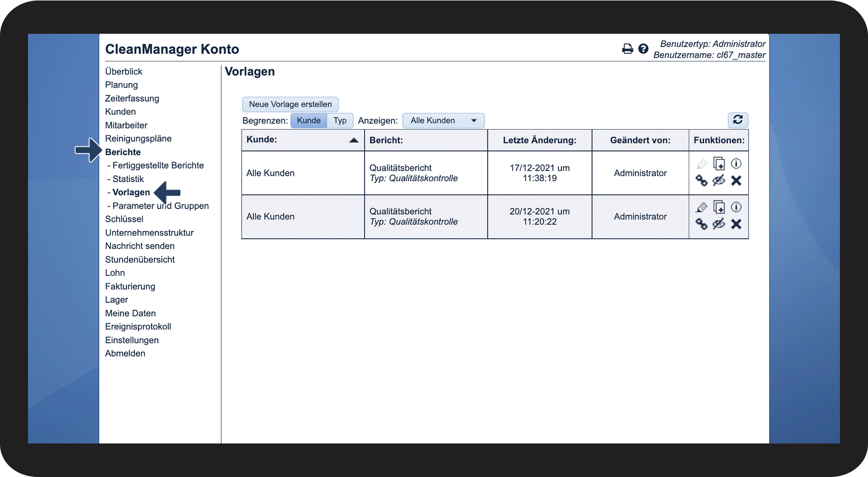868x477 pixels.
Task: Toggle visibility of the first template
Action: coord(719,181)
